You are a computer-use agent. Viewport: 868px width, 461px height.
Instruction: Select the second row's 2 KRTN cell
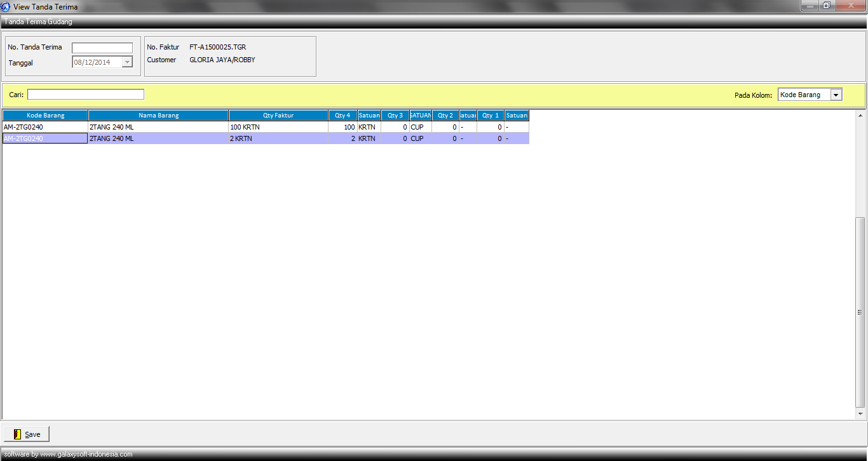point(278,138)
